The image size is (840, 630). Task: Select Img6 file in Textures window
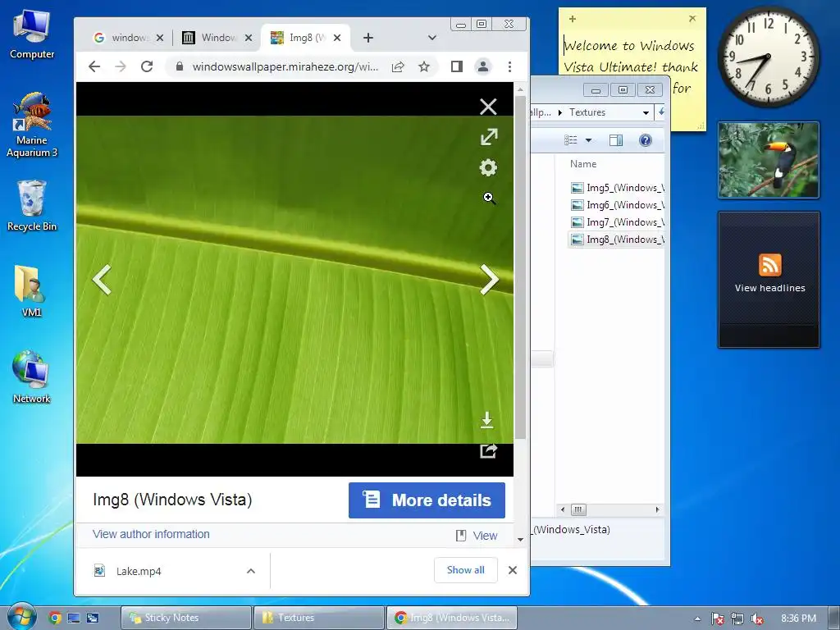[618, 204]
